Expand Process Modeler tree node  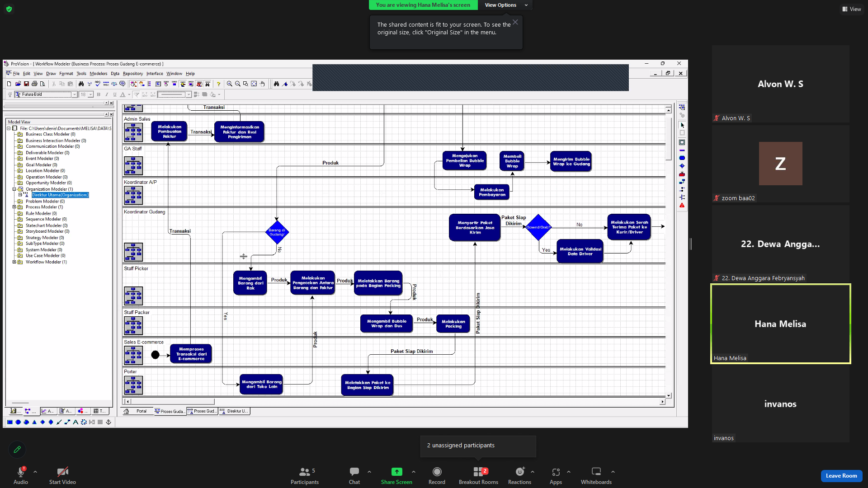[x=14, y=207]
